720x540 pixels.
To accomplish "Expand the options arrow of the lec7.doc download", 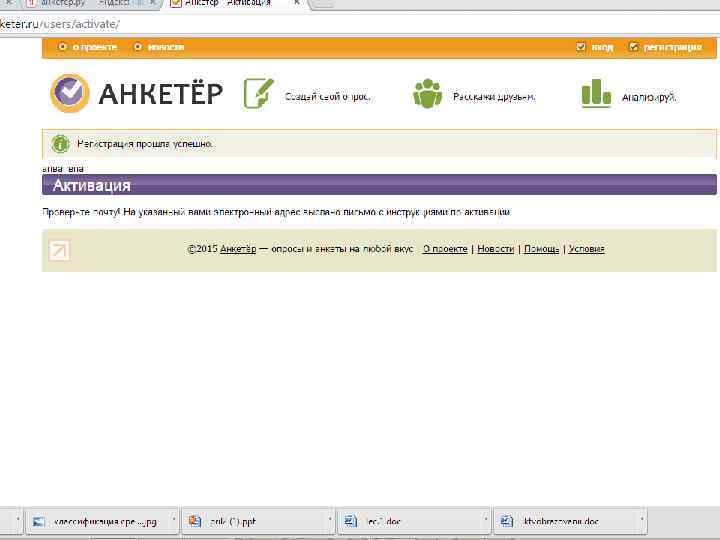I will tap(485, 519).
